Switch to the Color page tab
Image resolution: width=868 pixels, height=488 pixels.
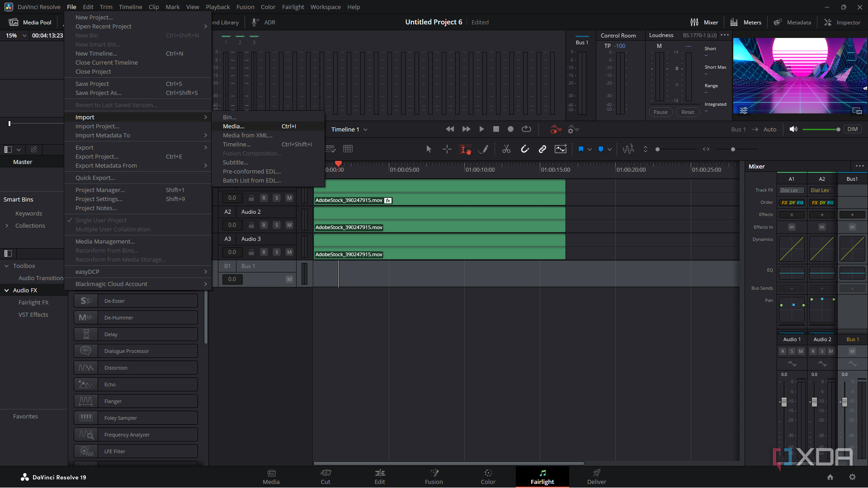(488, 477)
